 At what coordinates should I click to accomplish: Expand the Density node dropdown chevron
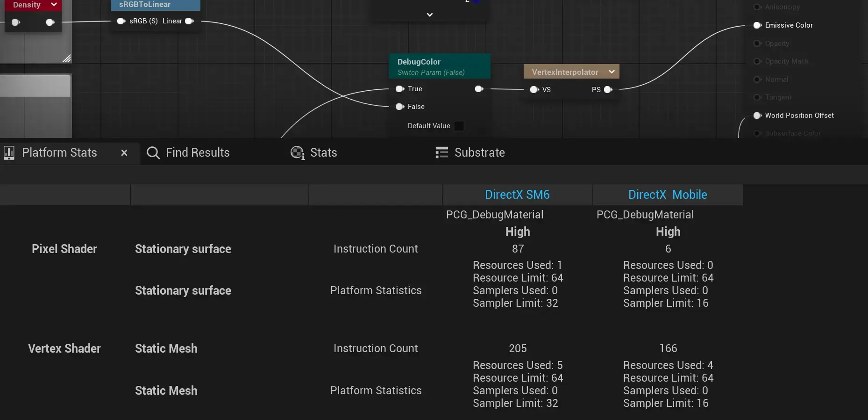click(x=54, y=5)
